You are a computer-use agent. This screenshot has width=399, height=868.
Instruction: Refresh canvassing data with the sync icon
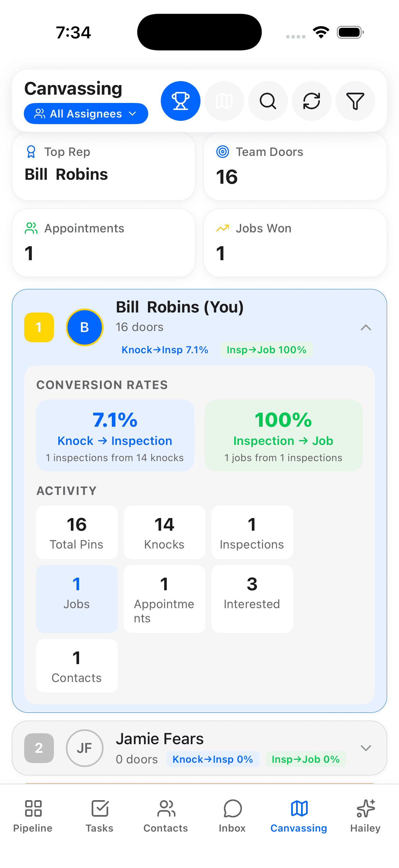click(311, 101)
